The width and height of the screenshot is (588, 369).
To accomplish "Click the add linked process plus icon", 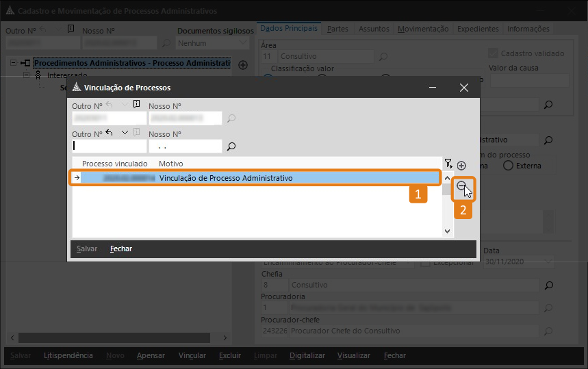I will point(461,166).
